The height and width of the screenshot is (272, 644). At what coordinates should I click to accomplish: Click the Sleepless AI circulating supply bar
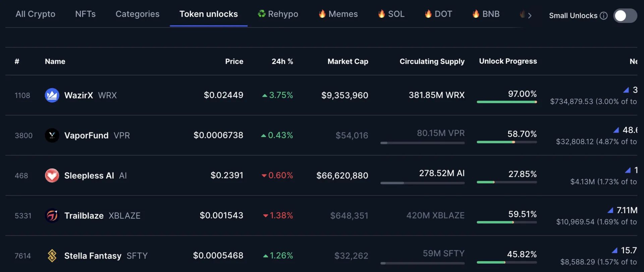coord(422,183)
